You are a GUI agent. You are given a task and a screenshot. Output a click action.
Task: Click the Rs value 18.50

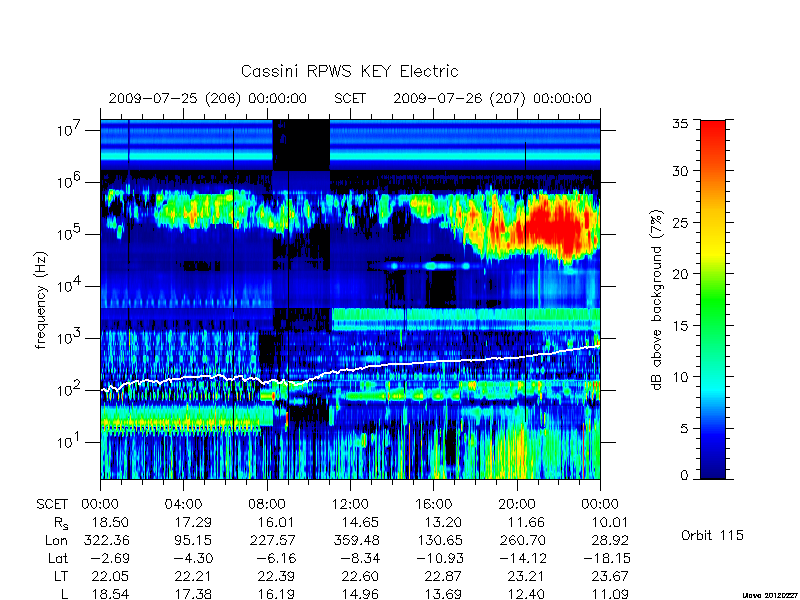pos(110,522)
